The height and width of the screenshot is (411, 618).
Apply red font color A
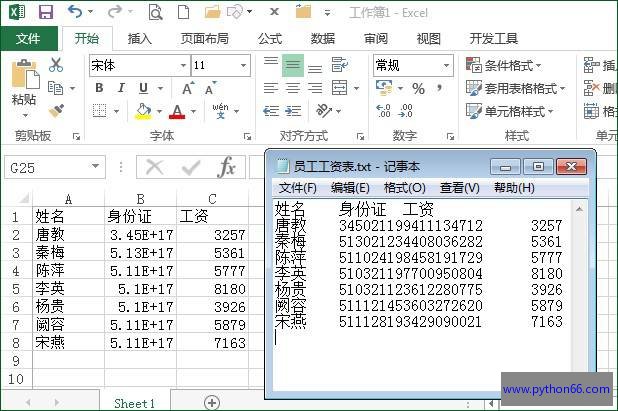177,112
